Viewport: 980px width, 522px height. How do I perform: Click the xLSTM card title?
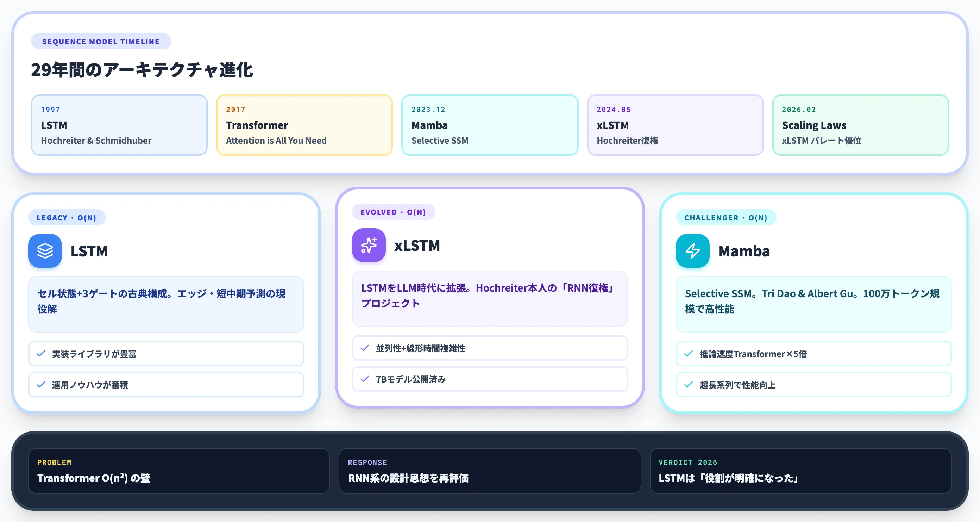pyautogui.click(x=417, y=245)
